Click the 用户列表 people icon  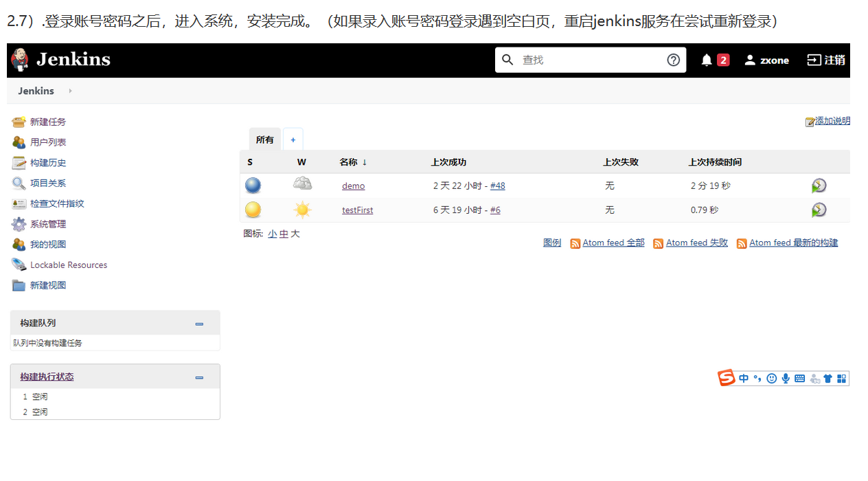[19, 142]
